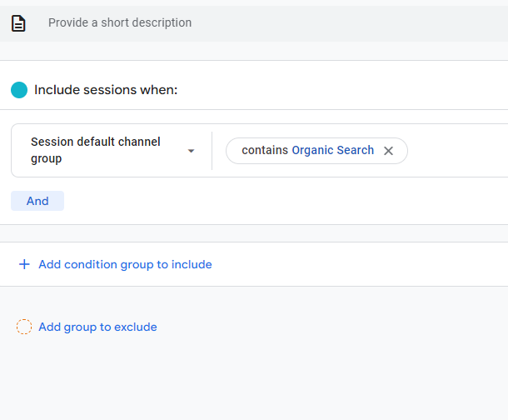Click the blue 'Organic Search' value text
508x420 pixels.
click(x=332, y=151)
